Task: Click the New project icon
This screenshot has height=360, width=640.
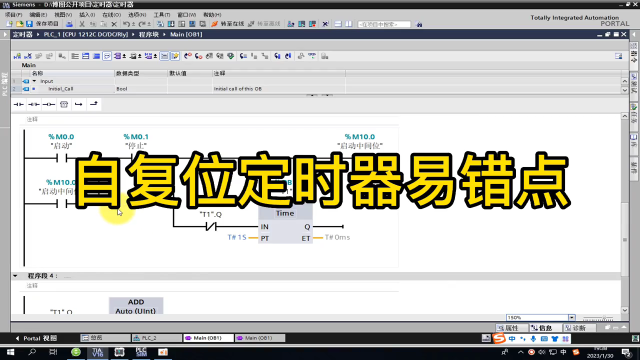Action: [9, 24]
